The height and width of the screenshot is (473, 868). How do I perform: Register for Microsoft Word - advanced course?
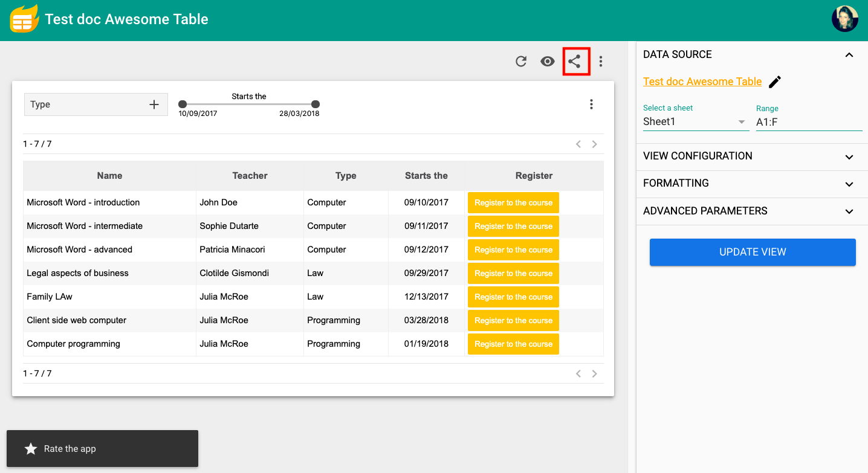pyautogui.click(x=513, y=249)
